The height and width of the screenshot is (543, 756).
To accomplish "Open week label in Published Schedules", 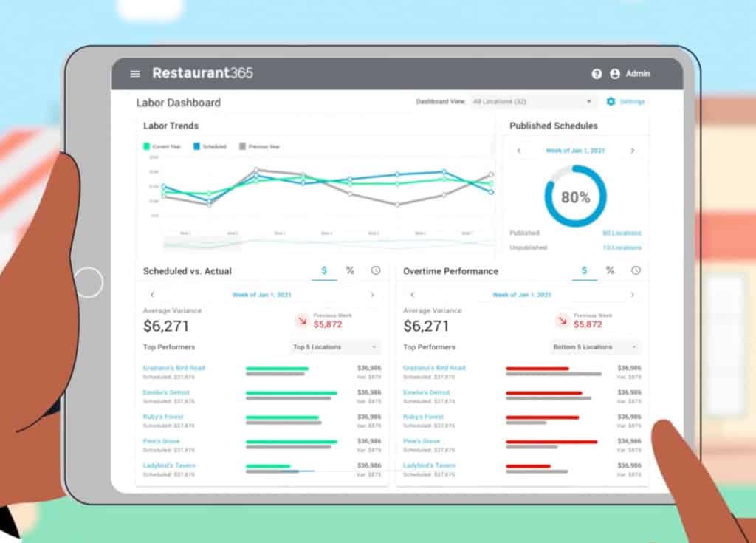I will (x=575, y=151).
